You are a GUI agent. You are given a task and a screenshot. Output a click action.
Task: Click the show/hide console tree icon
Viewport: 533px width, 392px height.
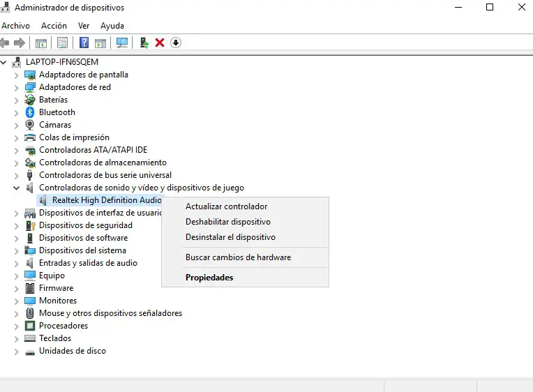pos(41,43)
